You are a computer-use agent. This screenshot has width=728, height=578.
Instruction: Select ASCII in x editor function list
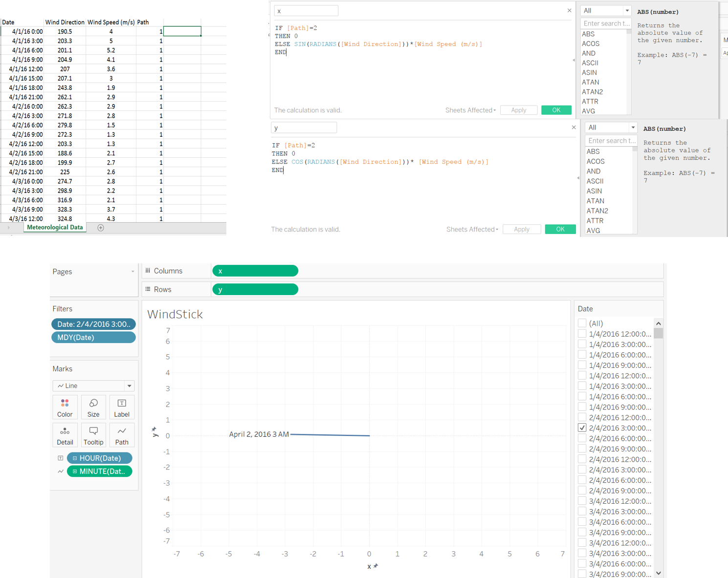(590, 63)
